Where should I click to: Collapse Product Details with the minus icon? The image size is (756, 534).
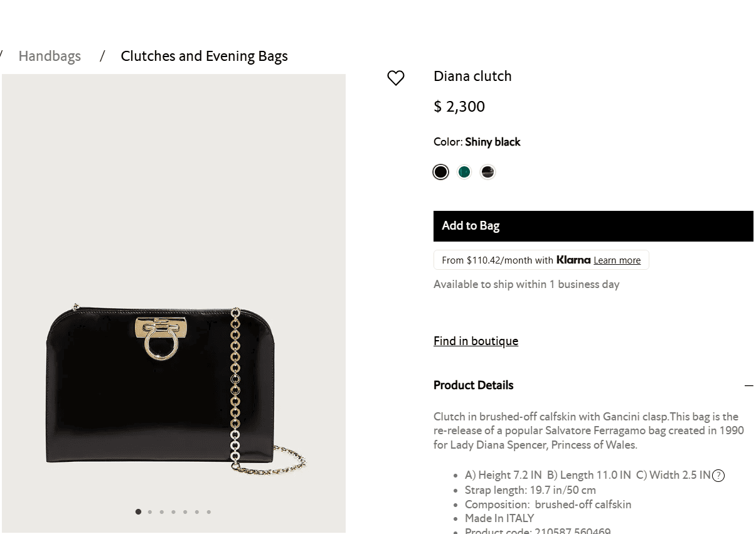click(748, 385)
